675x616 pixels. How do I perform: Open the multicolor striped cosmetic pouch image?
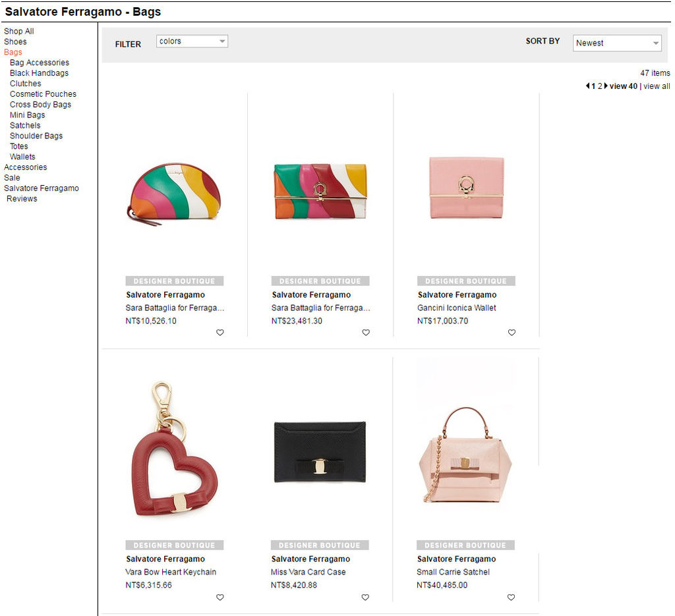174,194
